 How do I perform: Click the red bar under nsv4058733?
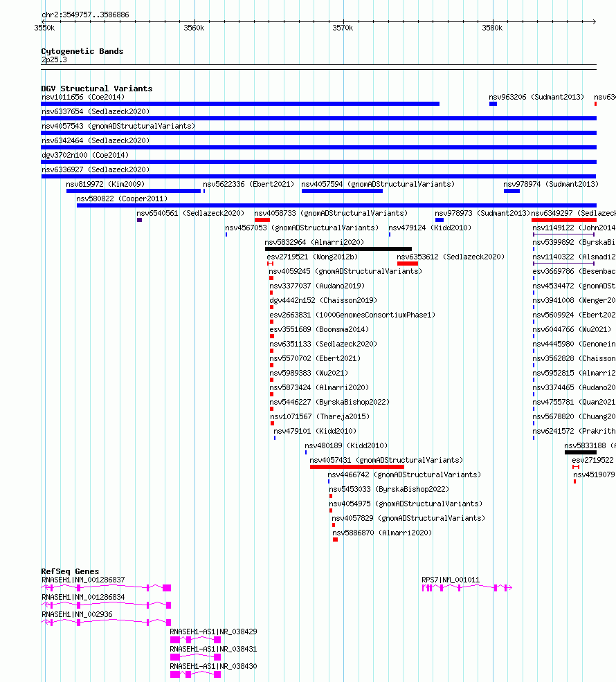[x=262, y=220]
